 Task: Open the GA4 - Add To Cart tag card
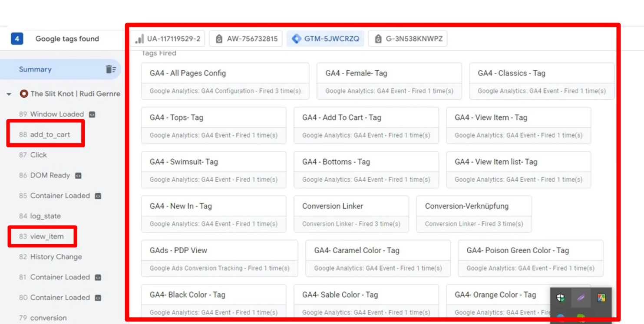[366, 125]
